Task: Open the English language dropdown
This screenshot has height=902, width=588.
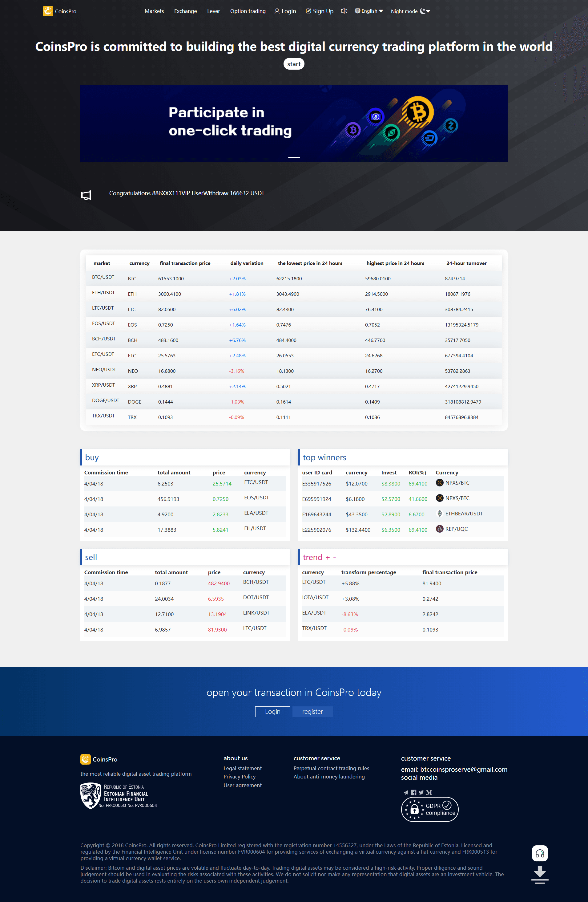Action: [369, 11]
